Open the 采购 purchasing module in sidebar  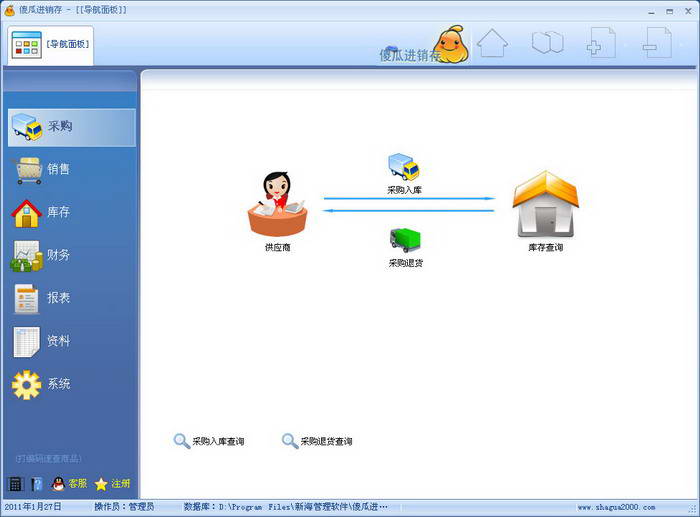point(71,127)
